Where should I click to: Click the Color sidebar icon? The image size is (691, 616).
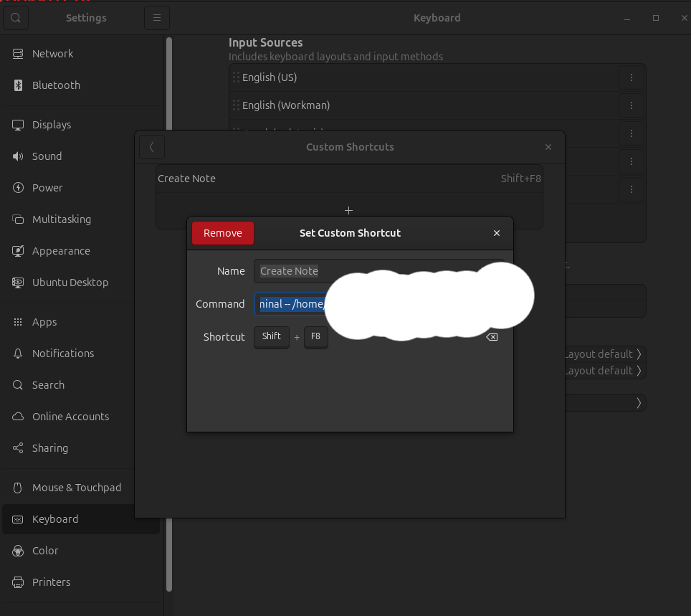pos(18,551)
